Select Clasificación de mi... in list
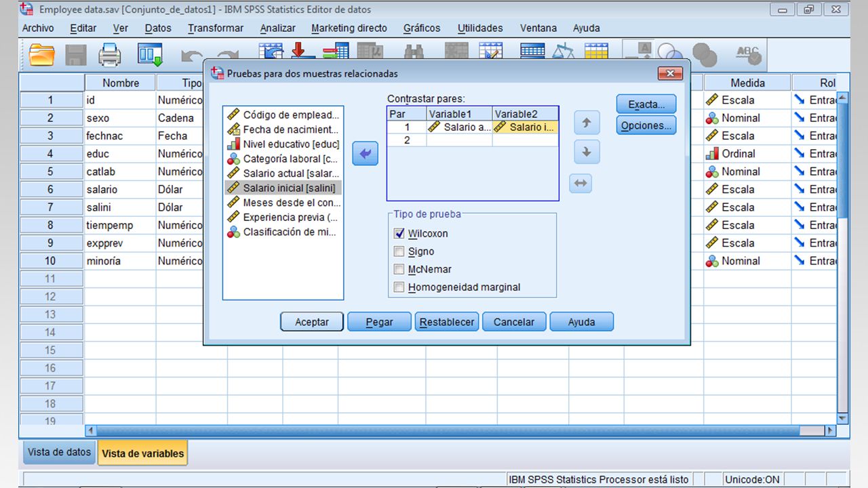 coord(283,232)
